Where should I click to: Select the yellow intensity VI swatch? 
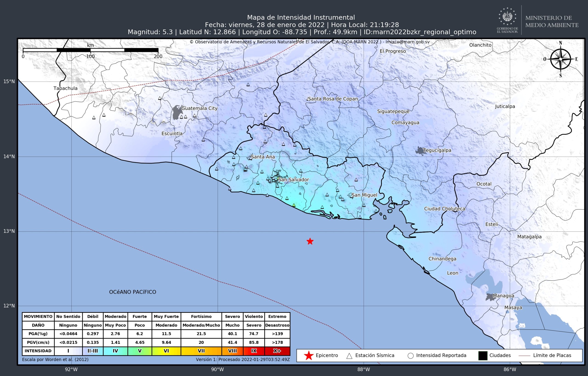point(166,351)
